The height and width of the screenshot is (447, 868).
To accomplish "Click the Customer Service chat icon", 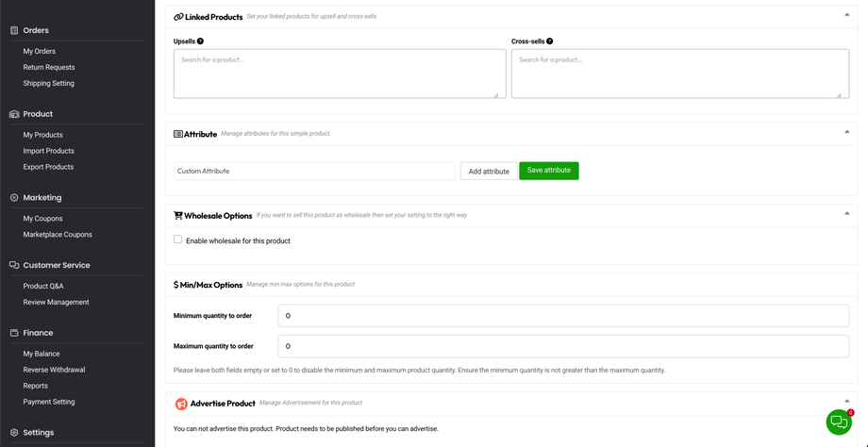I will point(14,265).
